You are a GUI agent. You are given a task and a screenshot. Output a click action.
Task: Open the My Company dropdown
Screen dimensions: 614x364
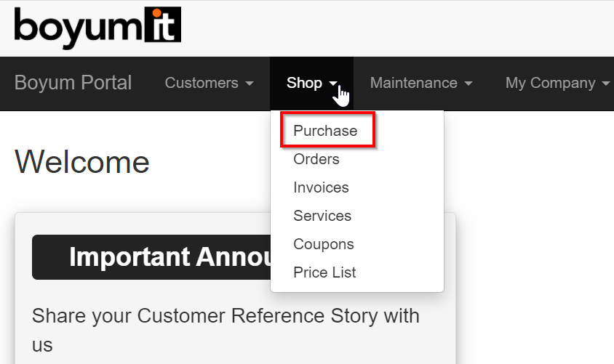(x=557, y=83)
